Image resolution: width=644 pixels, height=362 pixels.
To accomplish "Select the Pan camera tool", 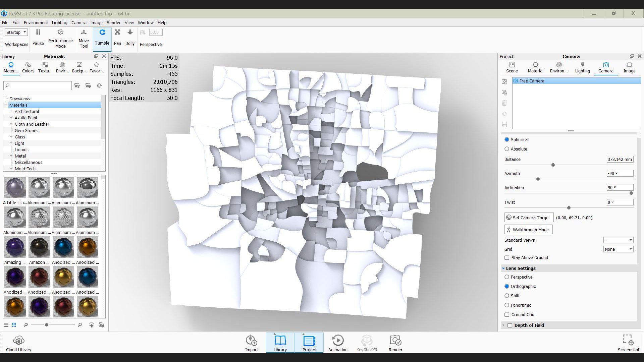I will 117,33.
